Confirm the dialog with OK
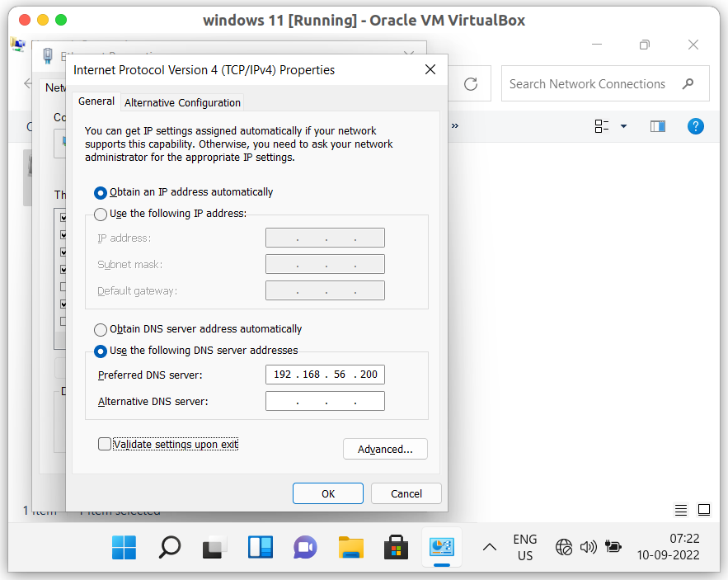The height and width of the screenshot is (580, 728). [327, 493]
